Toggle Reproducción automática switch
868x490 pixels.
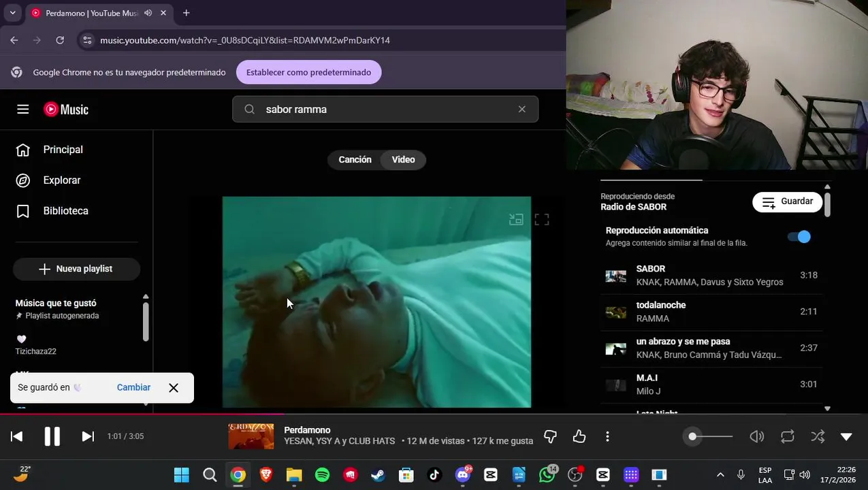tap(799, 237)
